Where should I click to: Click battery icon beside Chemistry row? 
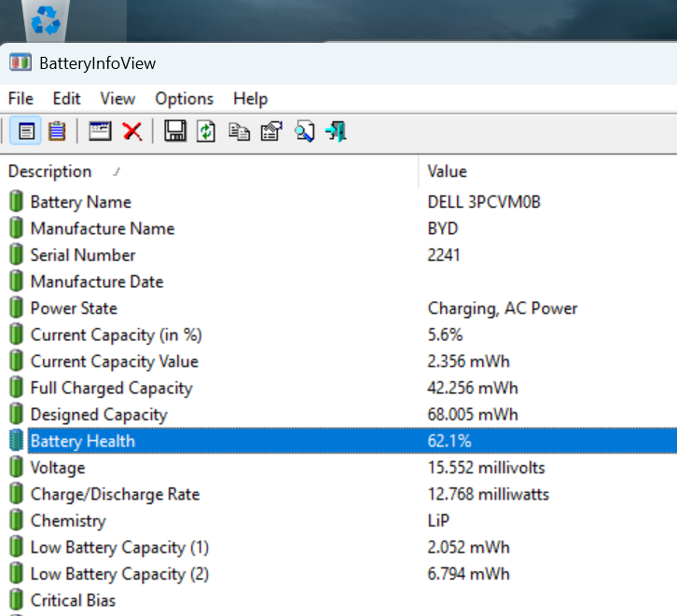click(x=16, y=520)
